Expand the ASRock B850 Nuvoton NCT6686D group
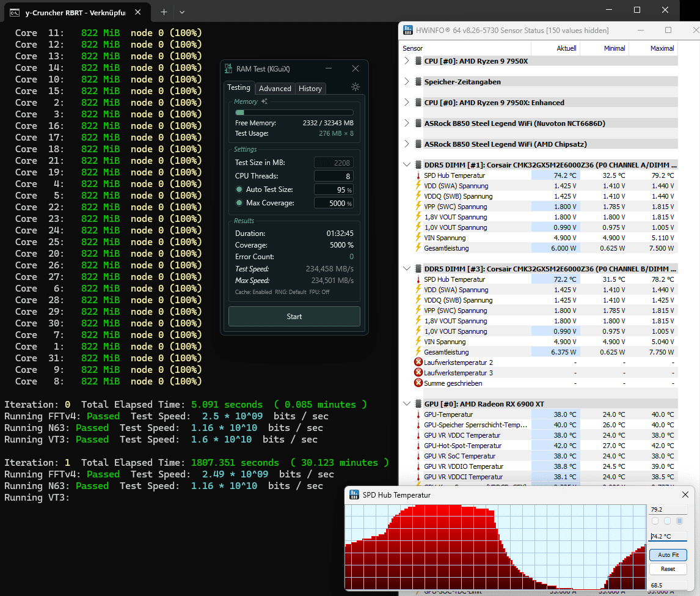The width and height of the screenshot is (700, 596). [407, 123]
